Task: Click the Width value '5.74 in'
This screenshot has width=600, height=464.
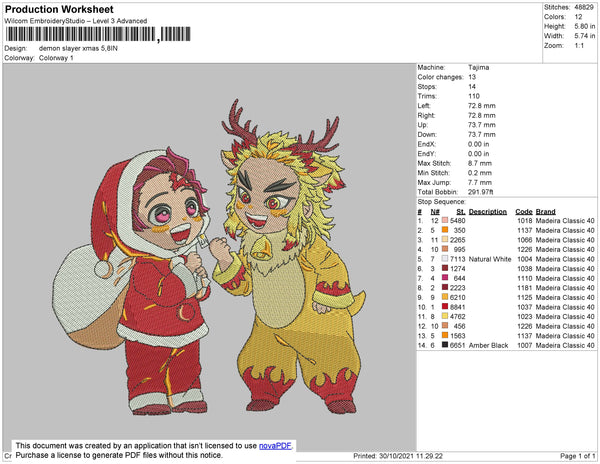Action: (x=585, y=36)
